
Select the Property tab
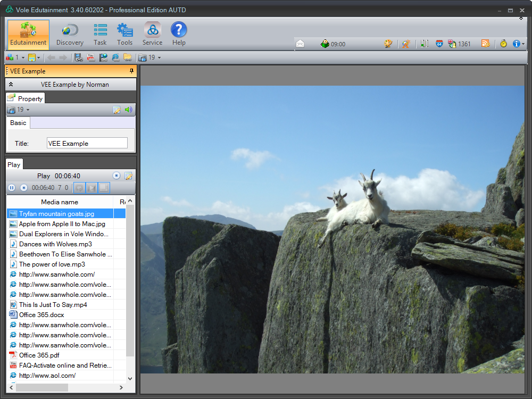[25, 98]
